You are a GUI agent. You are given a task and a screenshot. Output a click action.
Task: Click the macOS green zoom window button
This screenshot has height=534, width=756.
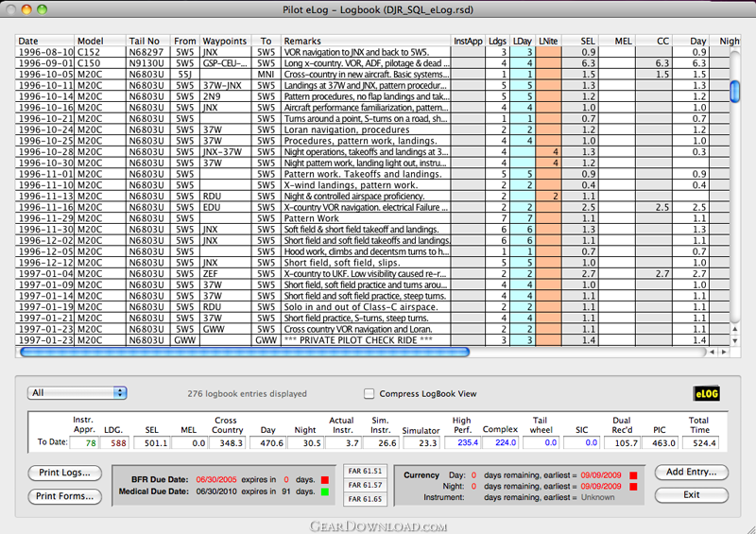[x=42, y=9]
